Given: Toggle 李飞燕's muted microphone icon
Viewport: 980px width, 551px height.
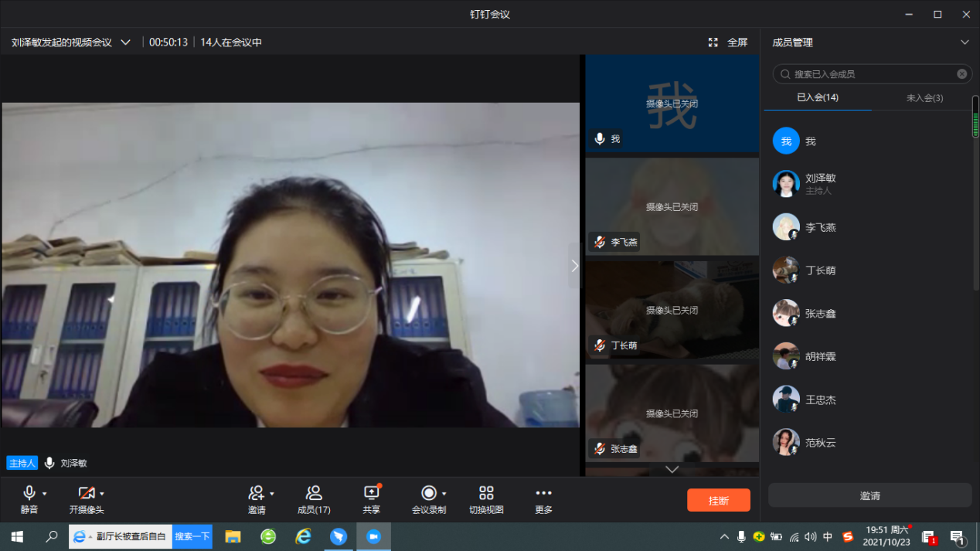Looking at the screenshot, I should [600, 242].
